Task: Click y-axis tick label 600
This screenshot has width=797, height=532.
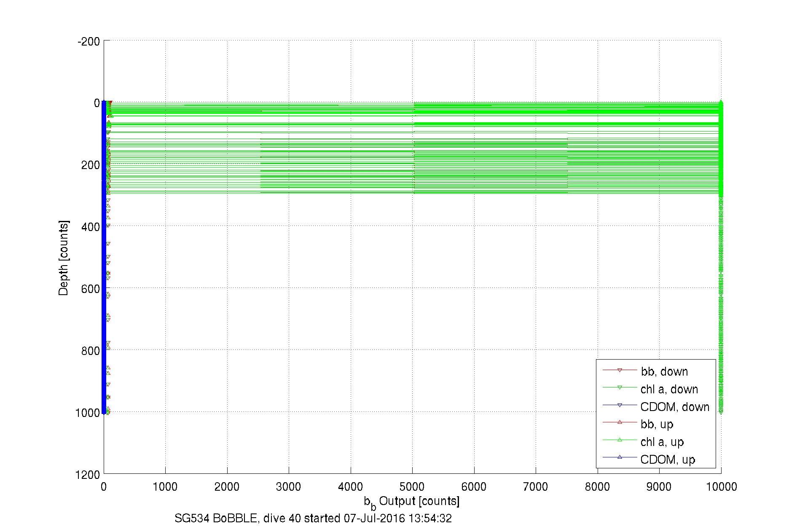Action: (91, 289)
